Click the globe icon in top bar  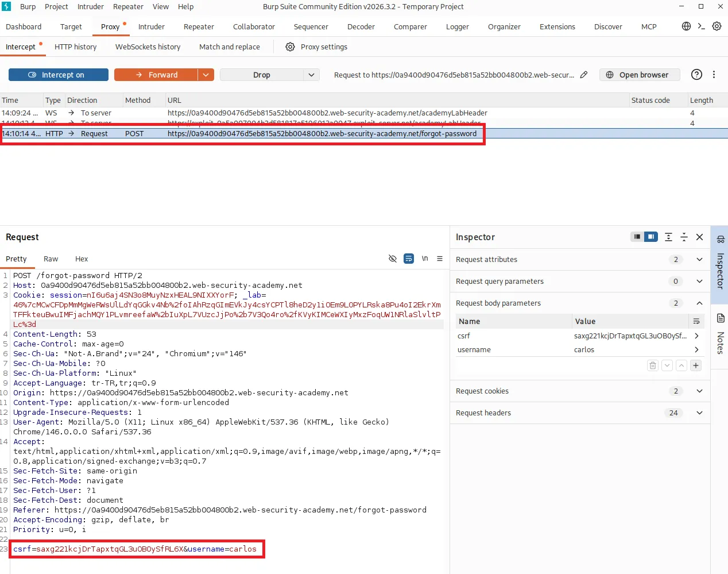(686, 26)
